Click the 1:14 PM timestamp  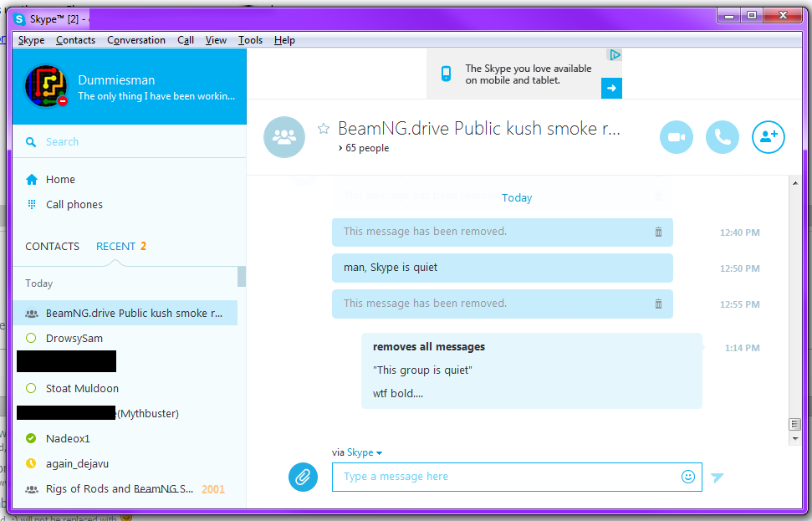pyautogui.click(x=742, y=348)
